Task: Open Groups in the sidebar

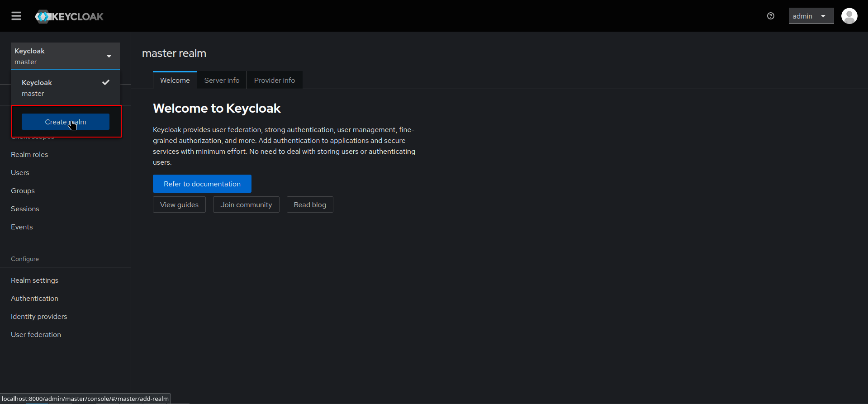Action: 23,191
